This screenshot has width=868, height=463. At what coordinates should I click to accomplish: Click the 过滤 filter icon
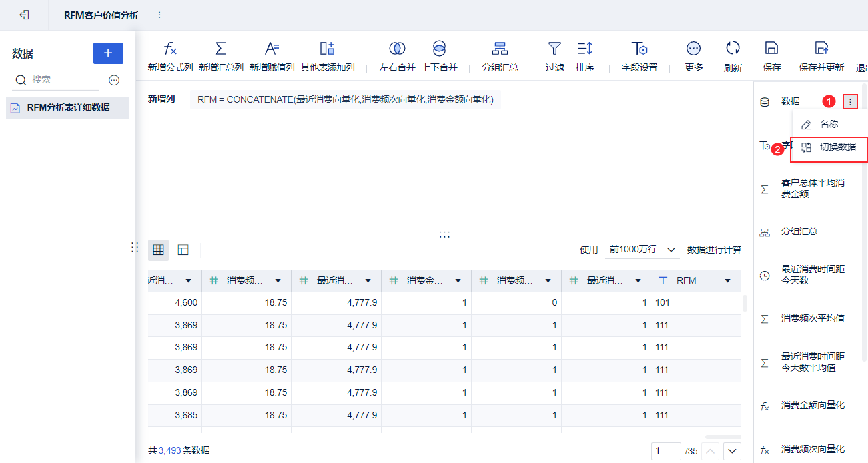click(x=554, y=49)
